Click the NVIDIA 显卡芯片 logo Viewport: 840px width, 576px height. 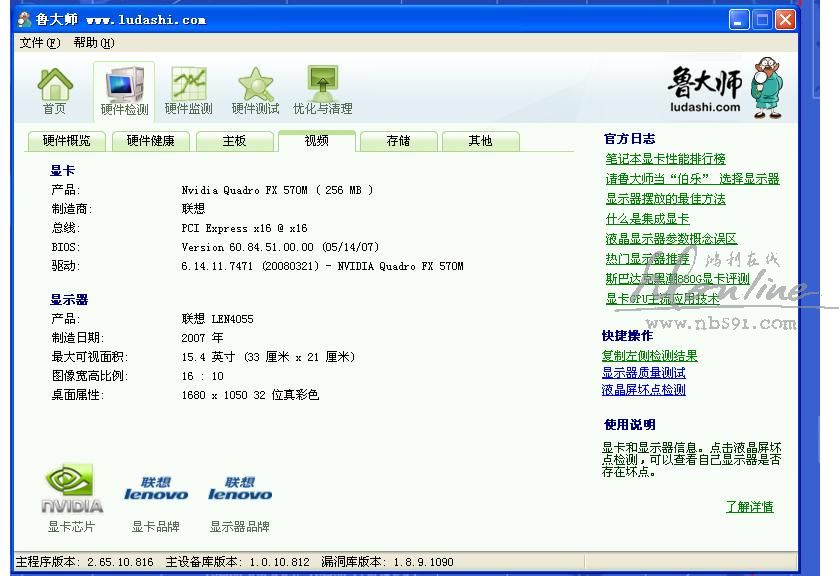72,489
